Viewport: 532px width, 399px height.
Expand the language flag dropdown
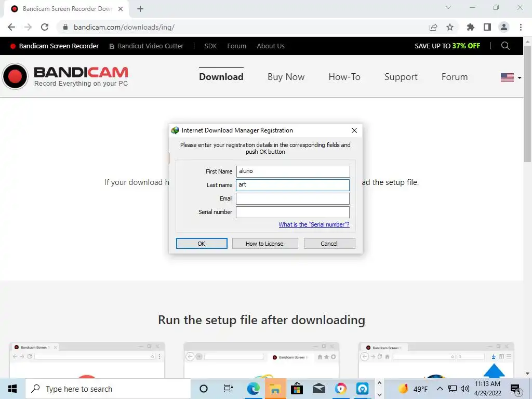pyautogui.click(x=511, y=77)
